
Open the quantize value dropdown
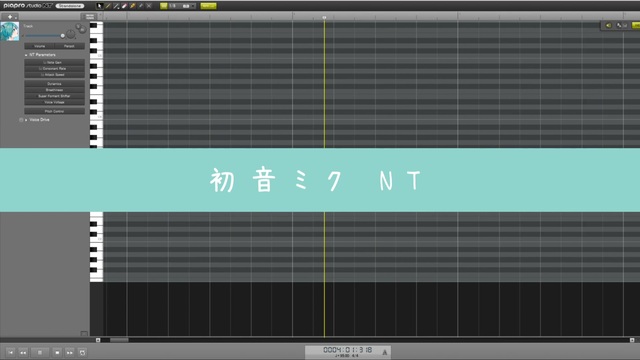click(182, 6)
